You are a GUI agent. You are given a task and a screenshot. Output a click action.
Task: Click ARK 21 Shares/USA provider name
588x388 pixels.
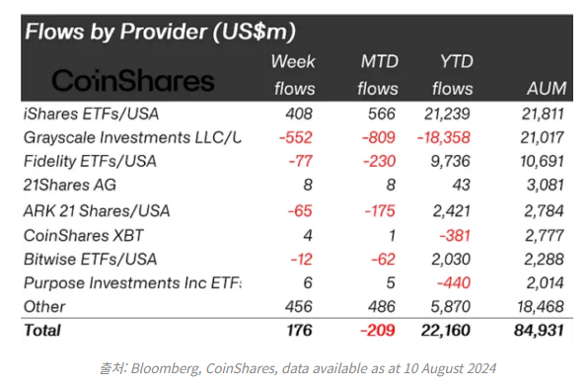click(x=97, y=210)
